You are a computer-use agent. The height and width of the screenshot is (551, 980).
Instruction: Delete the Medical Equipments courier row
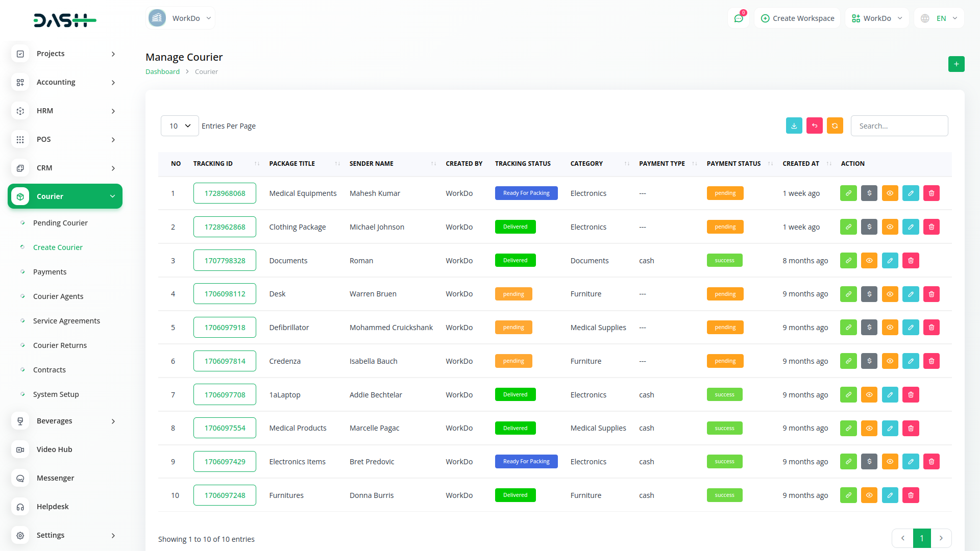pos(931,193)
